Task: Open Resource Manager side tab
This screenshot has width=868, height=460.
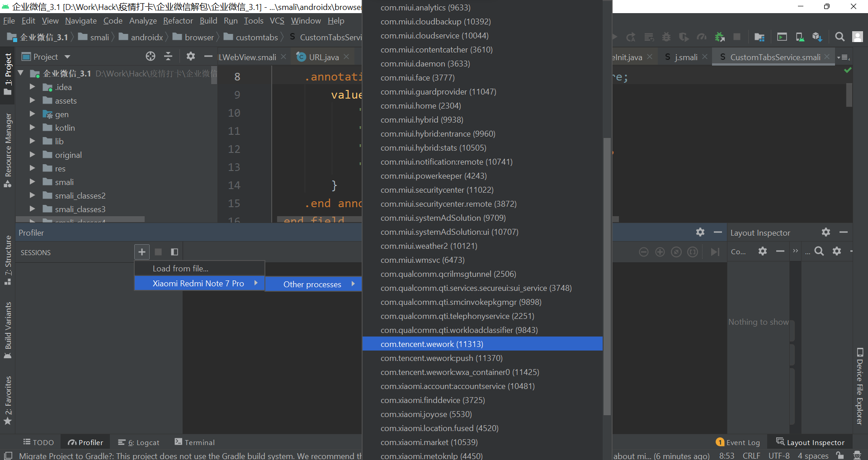Action: coord(8,150)
